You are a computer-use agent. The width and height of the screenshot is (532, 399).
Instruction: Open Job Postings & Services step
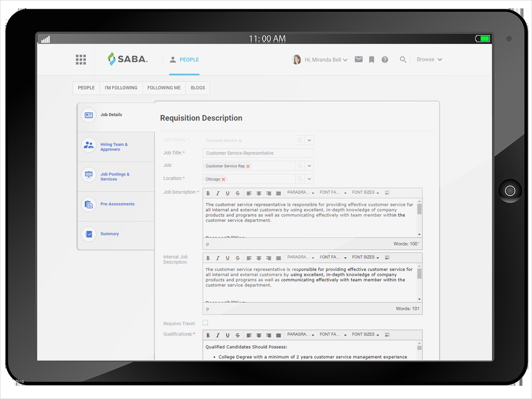point(116,177)
